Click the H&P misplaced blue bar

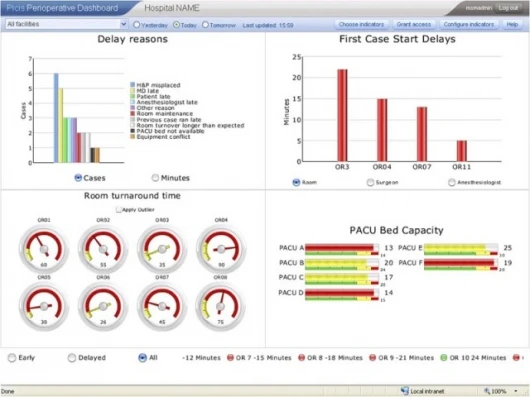point(56,118)
